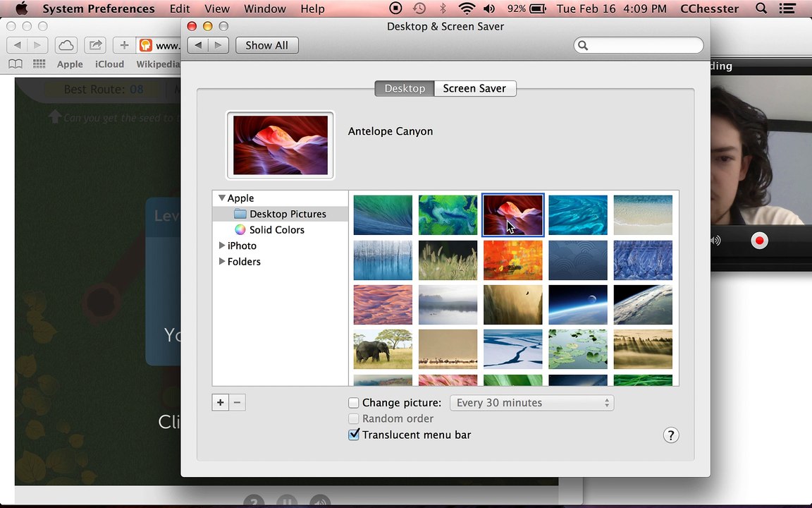The image size is (812, 508).
Task: Open the Spotlight search magnifier icon
Action: pyautogui.click(x=761, y=8)
